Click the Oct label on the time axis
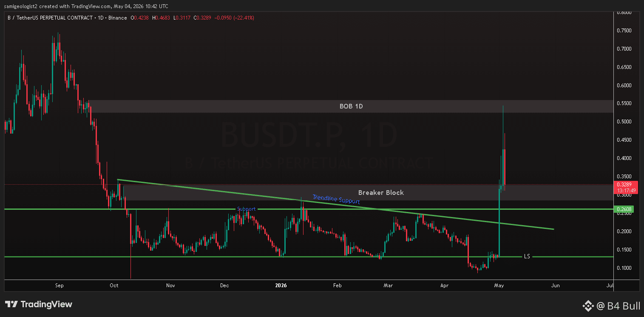This screenshot has height=317, width=644. [115, 286]
